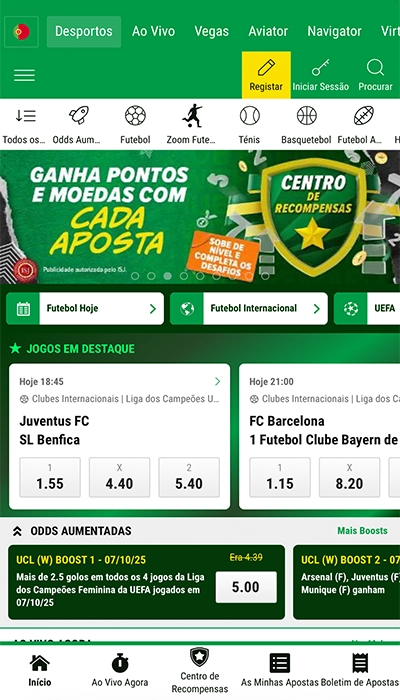Screen dimensions: 400x700
Task: Switch to the Ao Vivo tab
Action: (154, 32)
